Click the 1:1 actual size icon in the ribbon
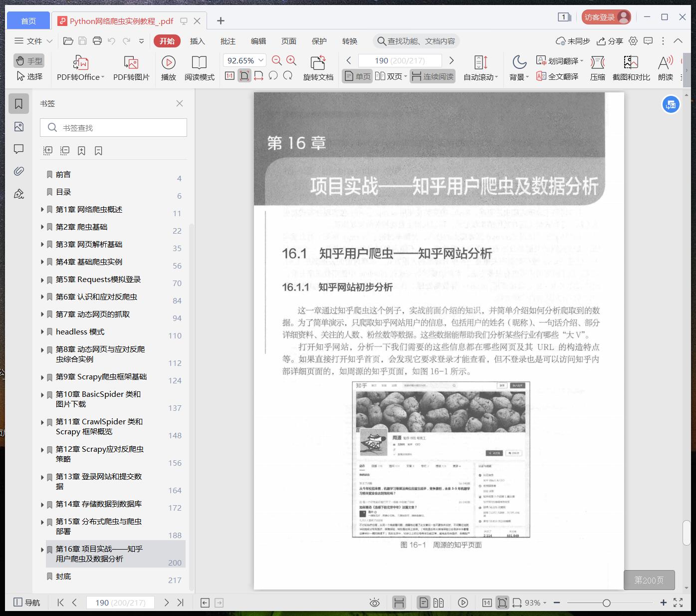This screenshot has height=616, width=696. click(x=230, y=76)
